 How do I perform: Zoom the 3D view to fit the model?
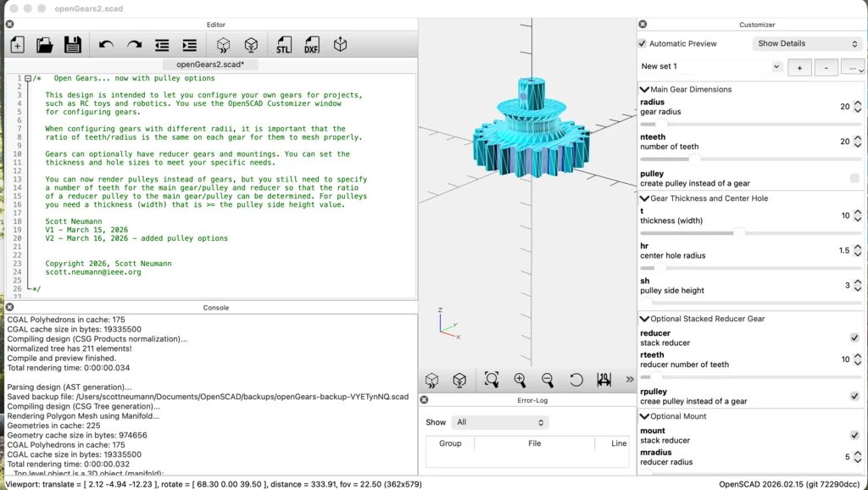(492, 380)
